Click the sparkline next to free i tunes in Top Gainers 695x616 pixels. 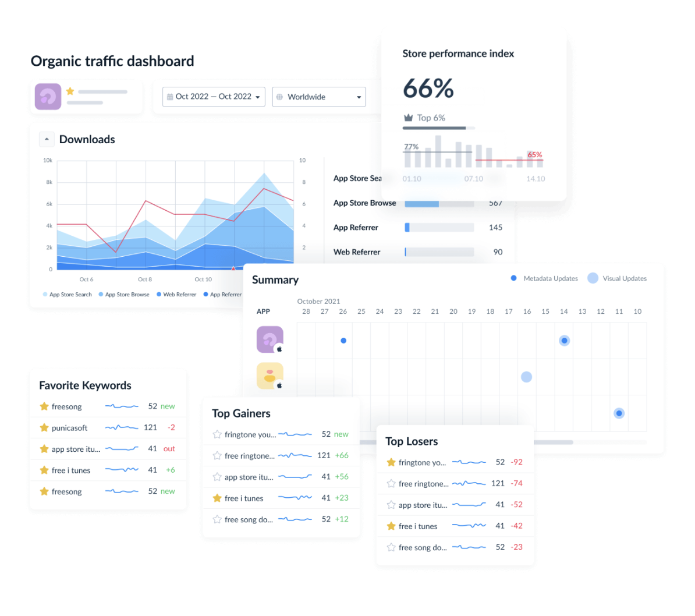click(x=295, y=498)
